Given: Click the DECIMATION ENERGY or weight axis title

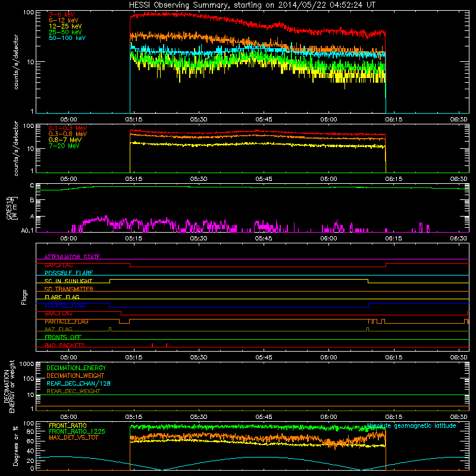Looking at the screenshot, I should point(9,386).
